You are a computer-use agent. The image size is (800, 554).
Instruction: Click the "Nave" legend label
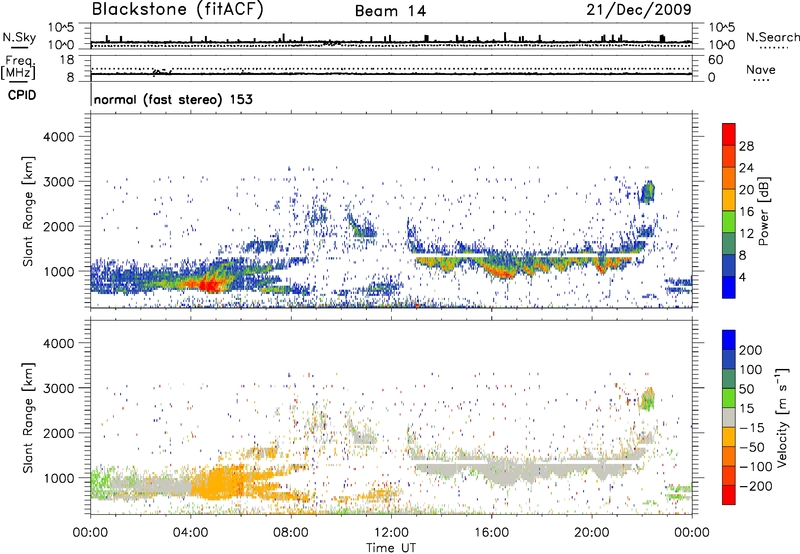[x=760, y=70]
